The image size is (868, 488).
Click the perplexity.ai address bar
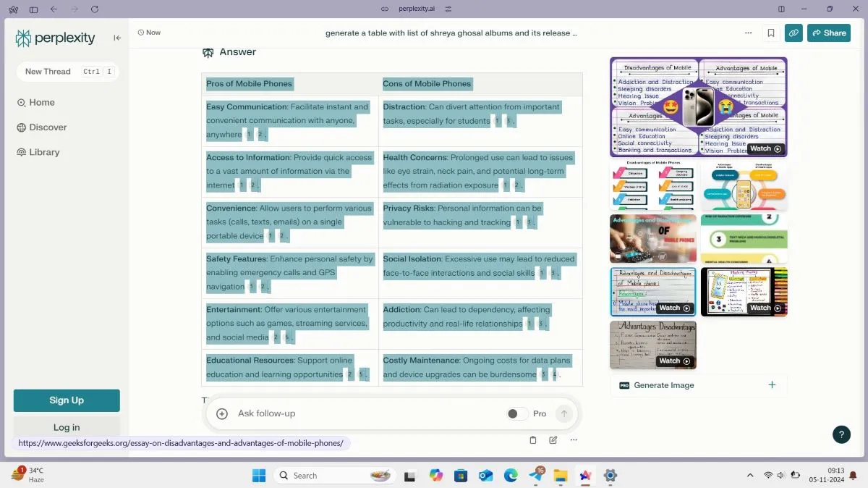point(417,9)
